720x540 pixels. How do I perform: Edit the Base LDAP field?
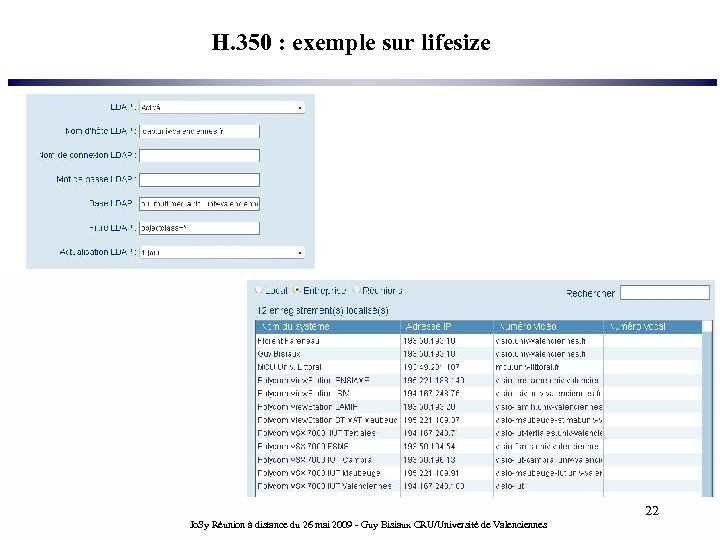pyautogui.click(x=199, y=204)
